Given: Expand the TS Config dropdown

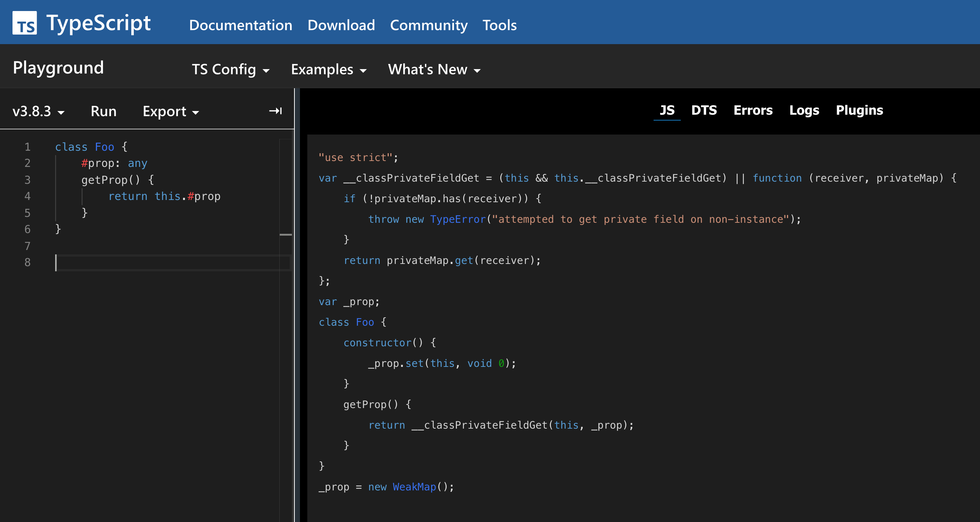Looking at the screenshot, I should 230,69.
